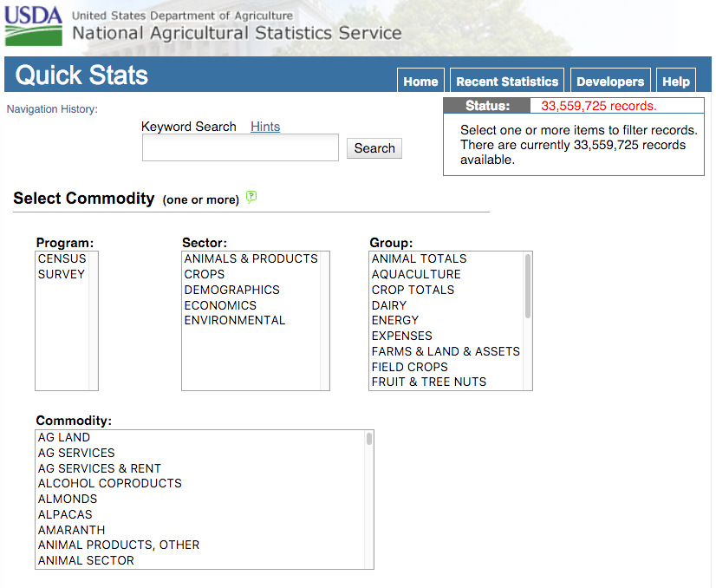Image resolution: width=716 pixels, height=588 pixels.
Task: Select ALPACAS commodity
Action: pyautogui.click(x=200, y=514)
